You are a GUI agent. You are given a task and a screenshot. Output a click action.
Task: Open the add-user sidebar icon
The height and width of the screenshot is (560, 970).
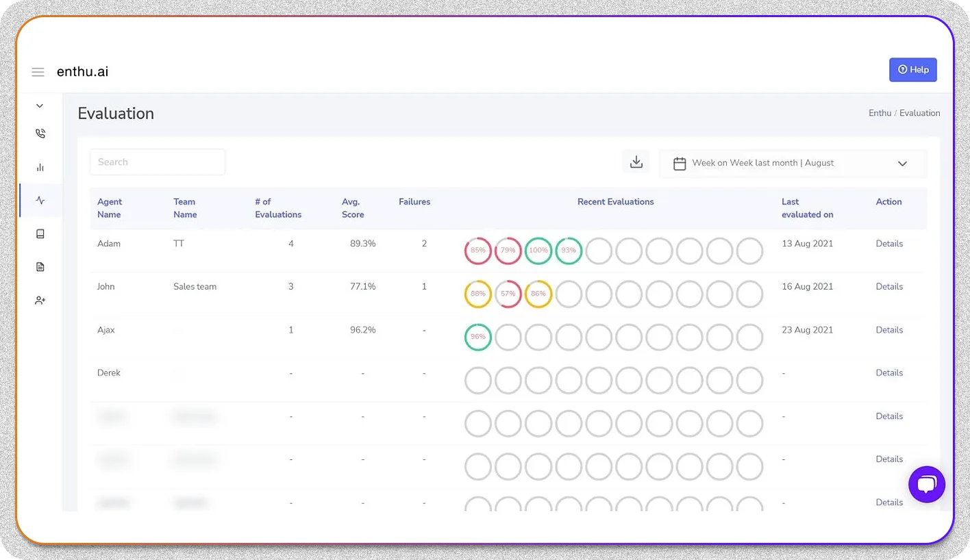[x=40, y=301]
